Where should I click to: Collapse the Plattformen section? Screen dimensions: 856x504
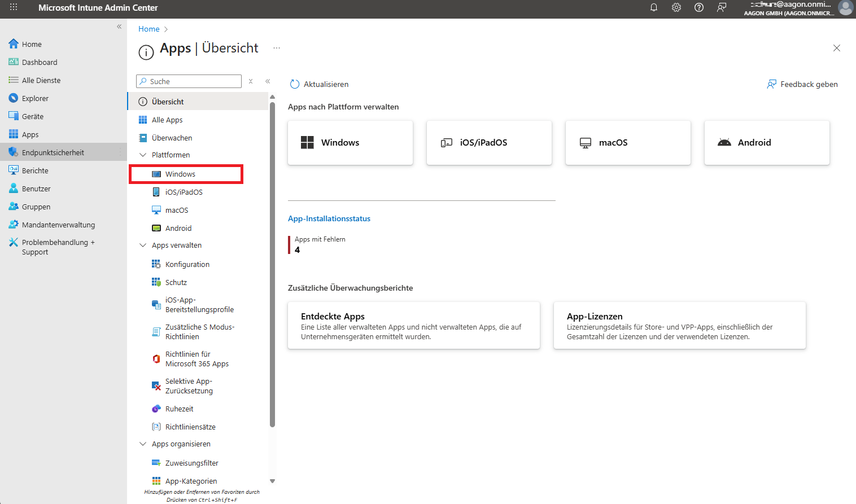pyautogui.click(x=143, y=155)
